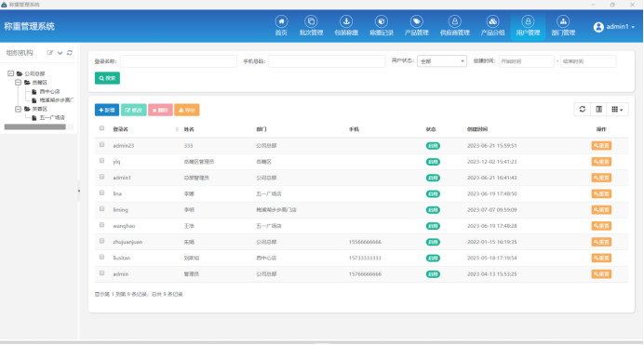Click timestamp 2023-12-02 15:41:23

click(x=492, y=162)
